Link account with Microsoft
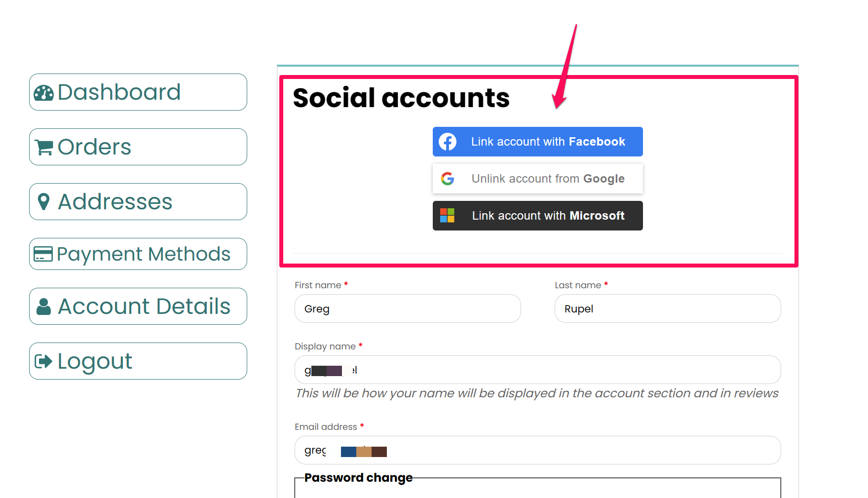 coord(538,216)
